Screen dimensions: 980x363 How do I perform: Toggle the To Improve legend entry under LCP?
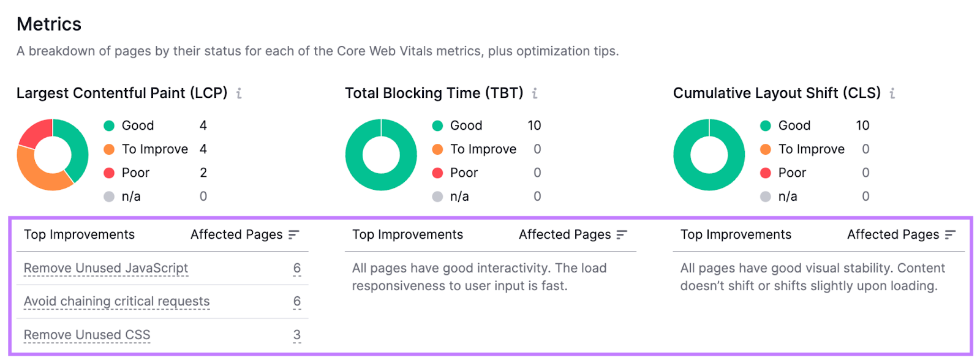click(147, 149)
